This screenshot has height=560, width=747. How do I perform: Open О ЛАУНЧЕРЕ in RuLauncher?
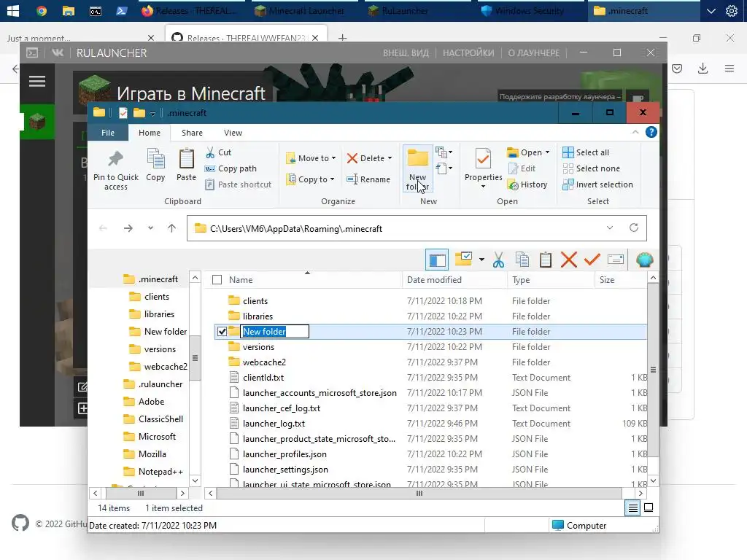click(x=533, y=52)
